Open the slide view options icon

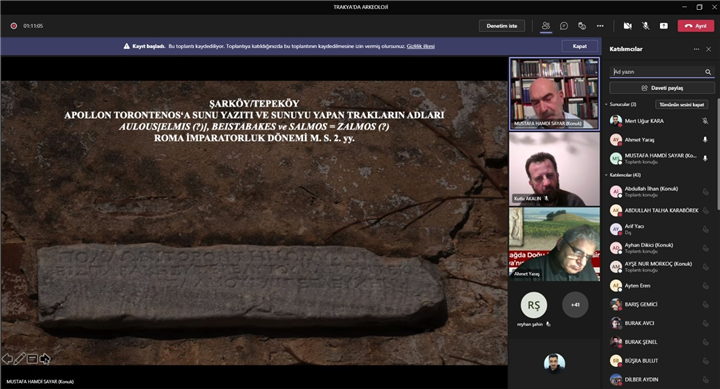[x=32, y=359]
